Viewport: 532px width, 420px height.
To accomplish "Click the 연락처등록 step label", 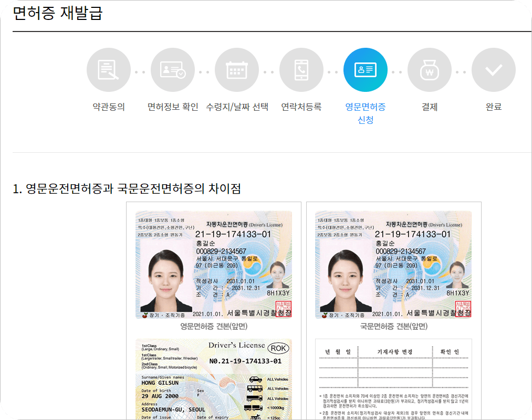I will click(301, 107).
